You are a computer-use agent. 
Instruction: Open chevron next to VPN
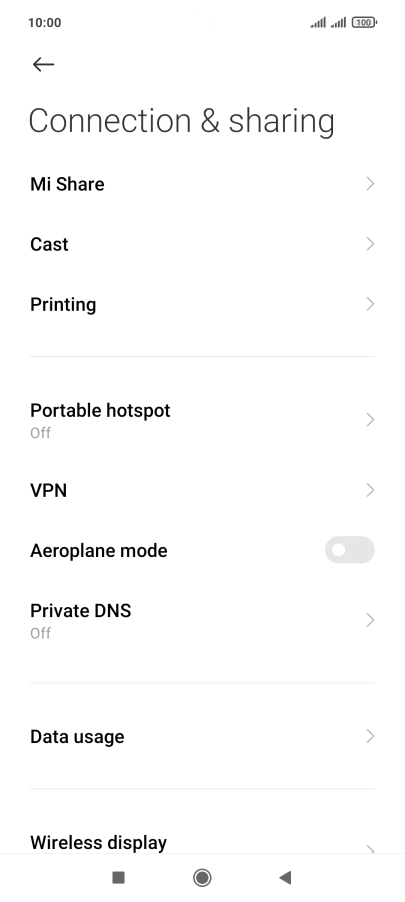click(x=370, y=490)
